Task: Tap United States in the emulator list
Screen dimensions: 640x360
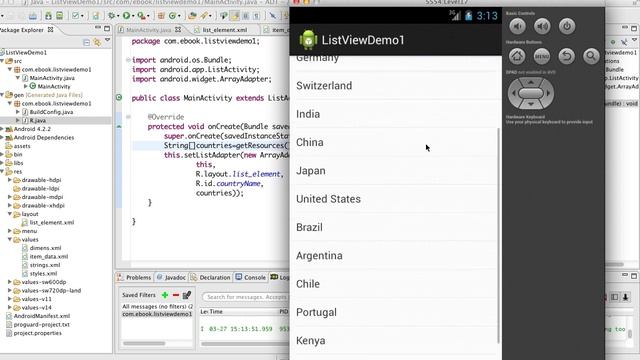Action: (x=394, y=199)
